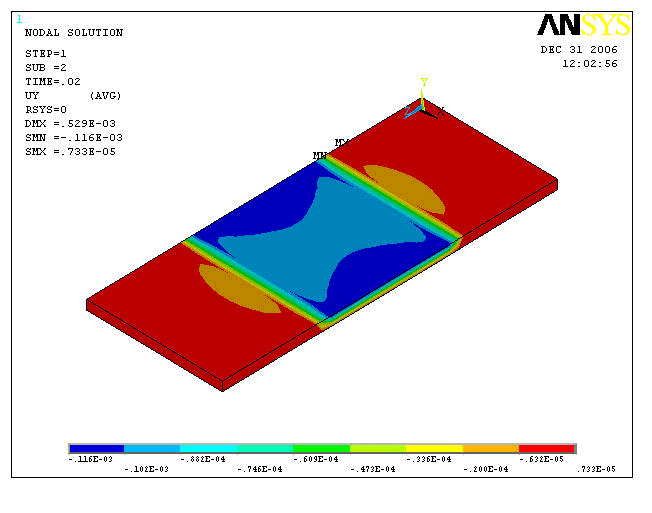Select the cyan legend color band
The width and height of the screenshot is (652, 513).
(x=209, y=449)
